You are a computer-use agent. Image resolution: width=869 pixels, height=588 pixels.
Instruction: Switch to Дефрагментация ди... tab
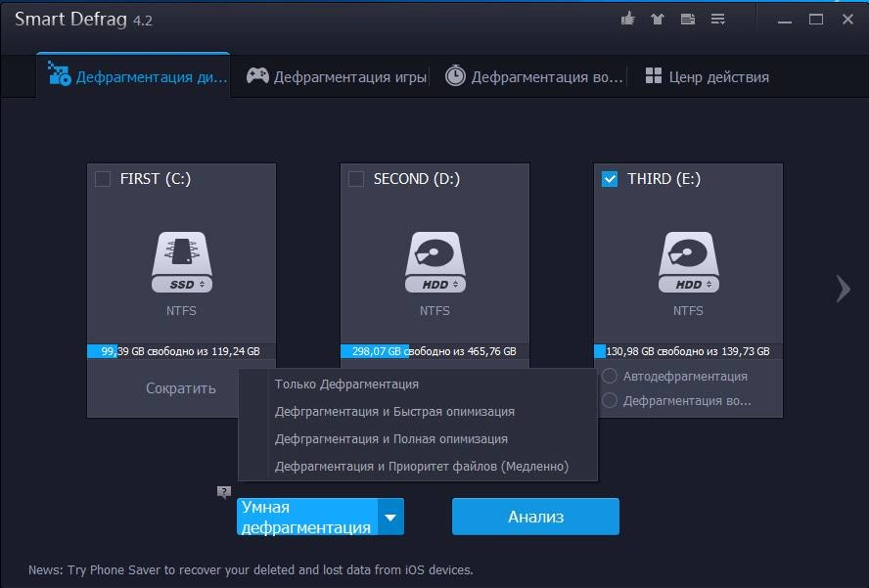[x=133, y=76]
